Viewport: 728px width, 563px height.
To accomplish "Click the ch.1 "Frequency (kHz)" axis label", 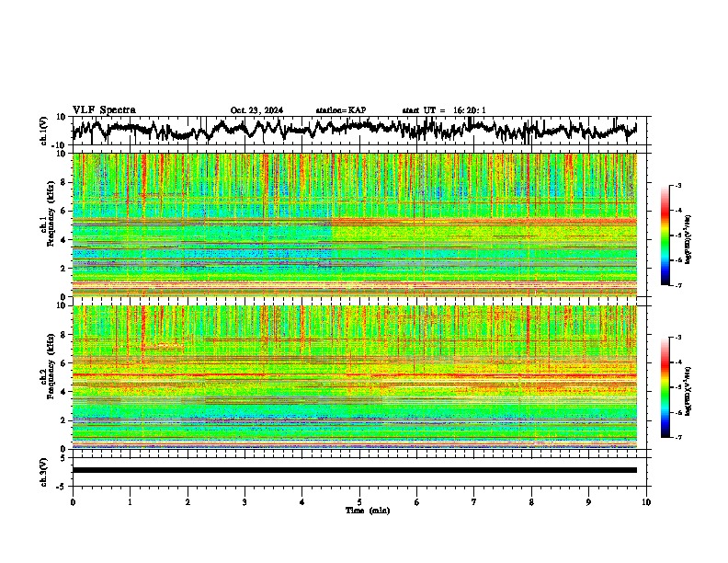I will pos(50,214).
